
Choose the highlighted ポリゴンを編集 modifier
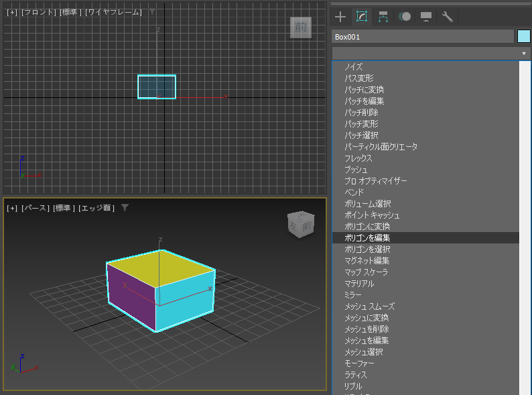tap(425, 238)
